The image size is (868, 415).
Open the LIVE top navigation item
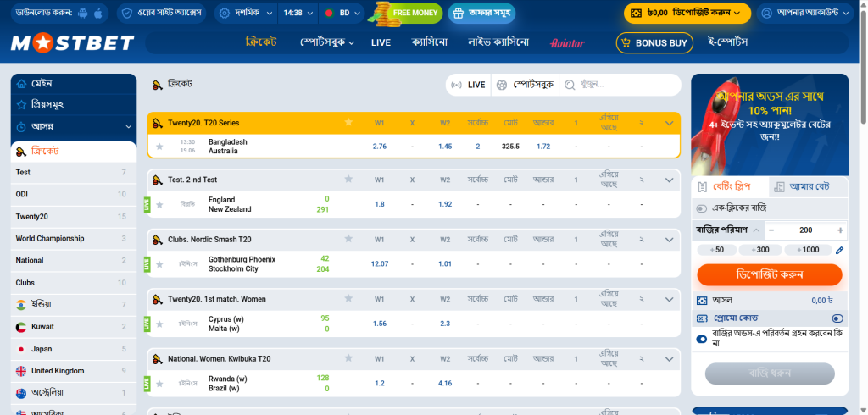[381, 42]
